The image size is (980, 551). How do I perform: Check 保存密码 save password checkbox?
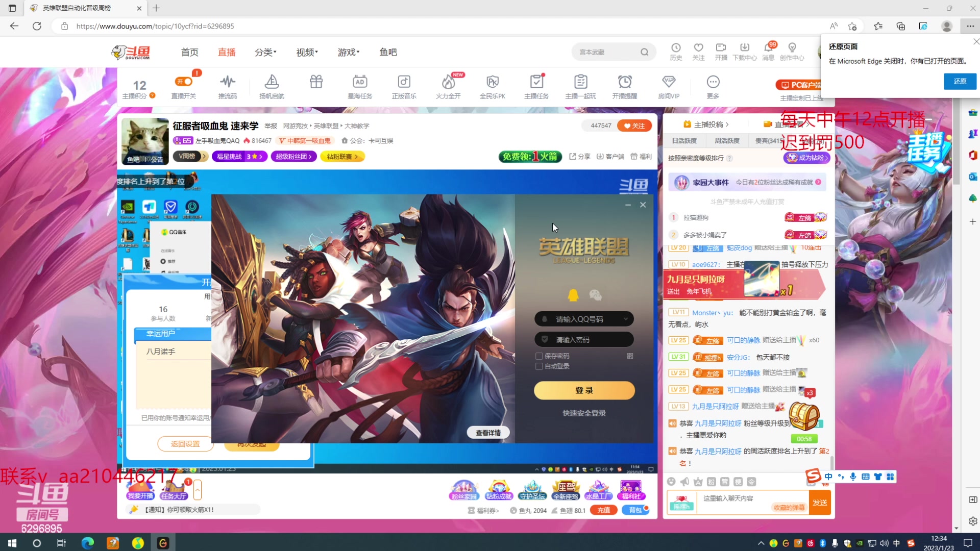click(x=538, y=356)
